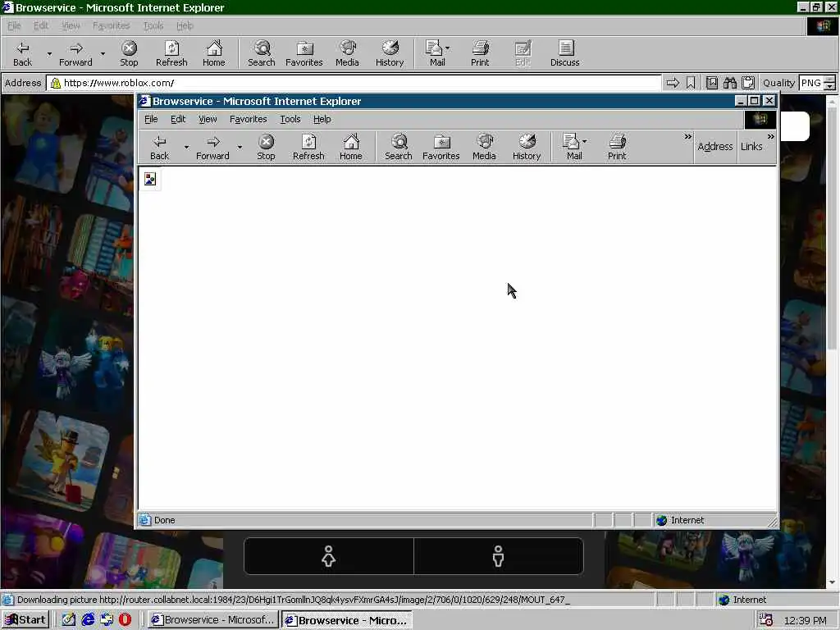Viewport: 840px width, 630px height.
Task: Click the Address label in the inner window toolbar
Action: pyautogui.click(x=714, y=146)
